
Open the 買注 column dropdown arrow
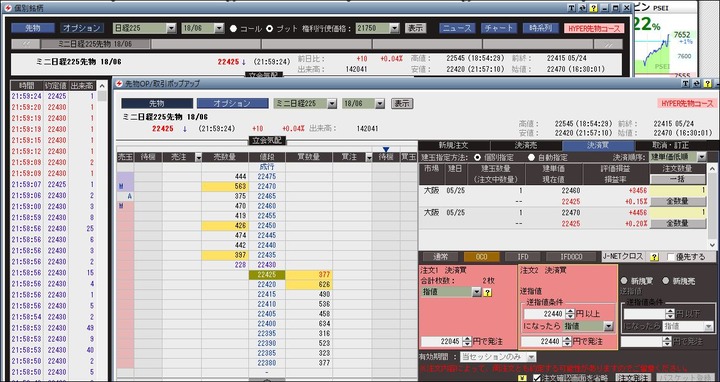pyautogui.click(x=368, y=157)
